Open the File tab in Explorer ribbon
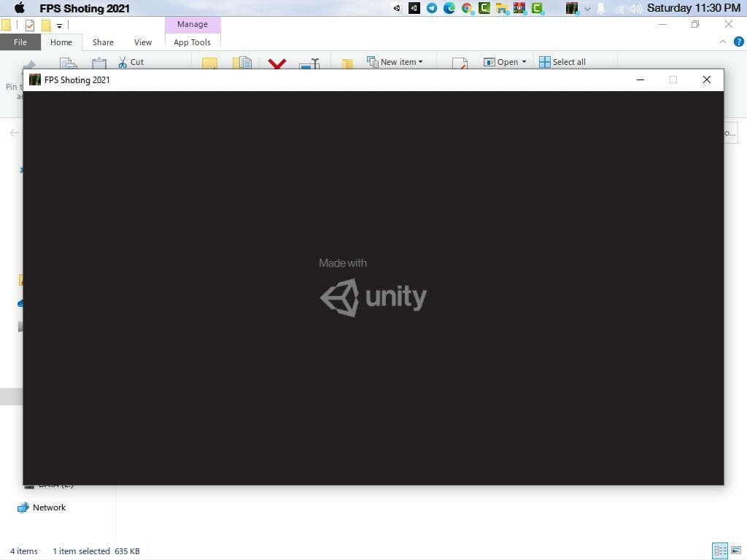The image size is (747, 560). [20, 42]
